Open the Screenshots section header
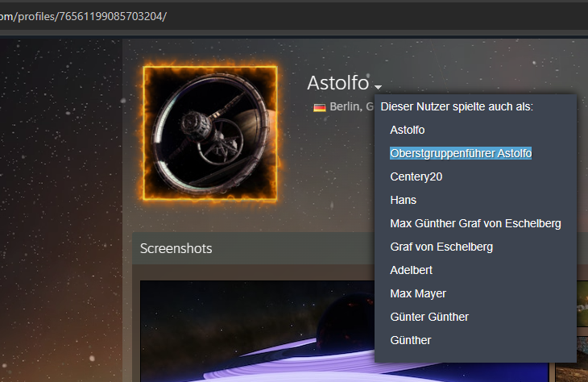 click(x=176, y=248)
